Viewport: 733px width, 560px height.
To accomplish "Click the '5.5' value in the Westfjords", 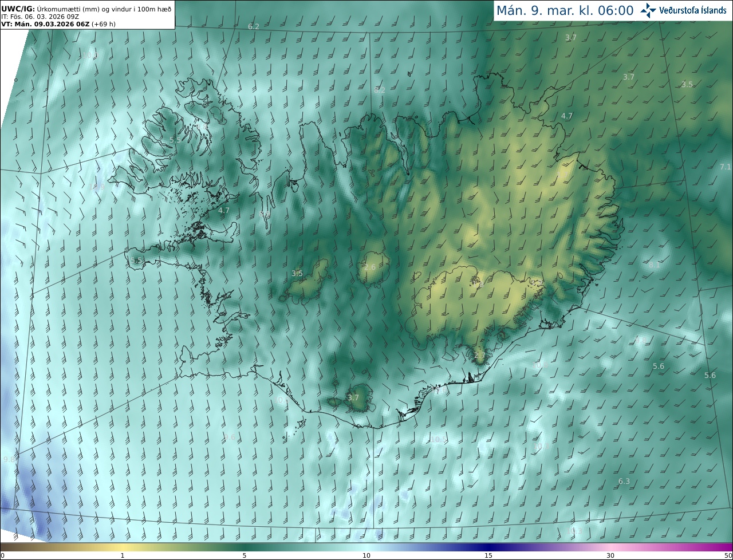I will click(x=175, y=140).
